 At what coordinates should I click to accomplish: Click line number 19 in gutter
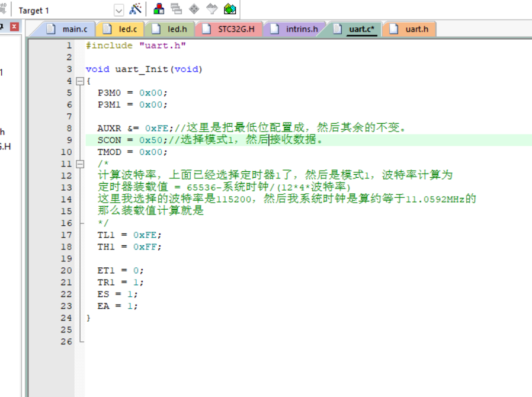pos(66,259)
